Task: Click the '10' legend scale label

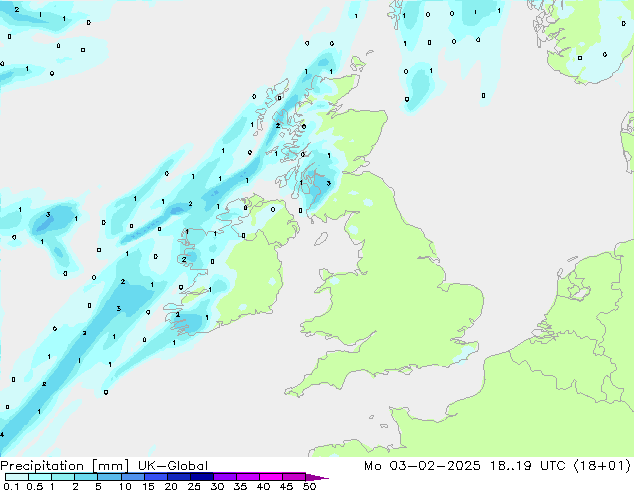Action: point(125,486)
